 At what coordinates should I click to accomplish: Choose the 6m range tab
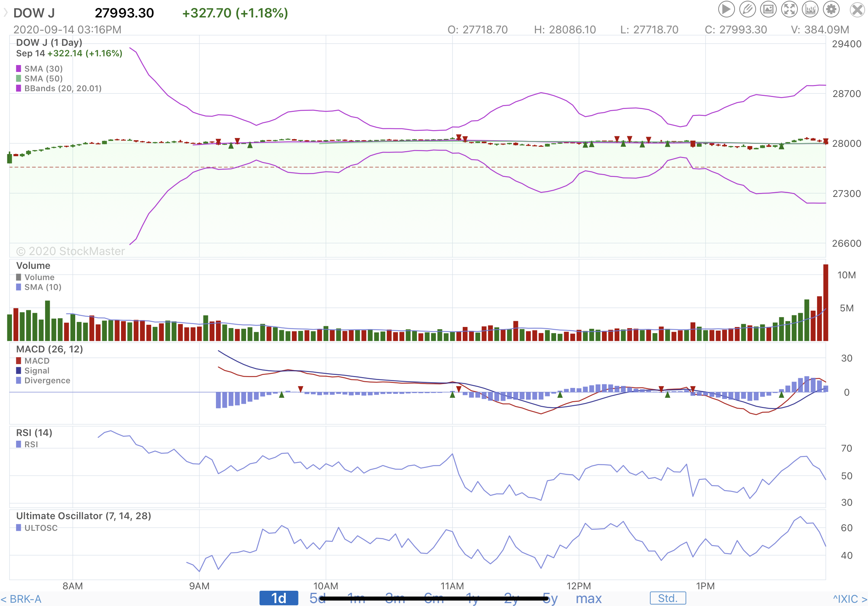coord(434,598)
